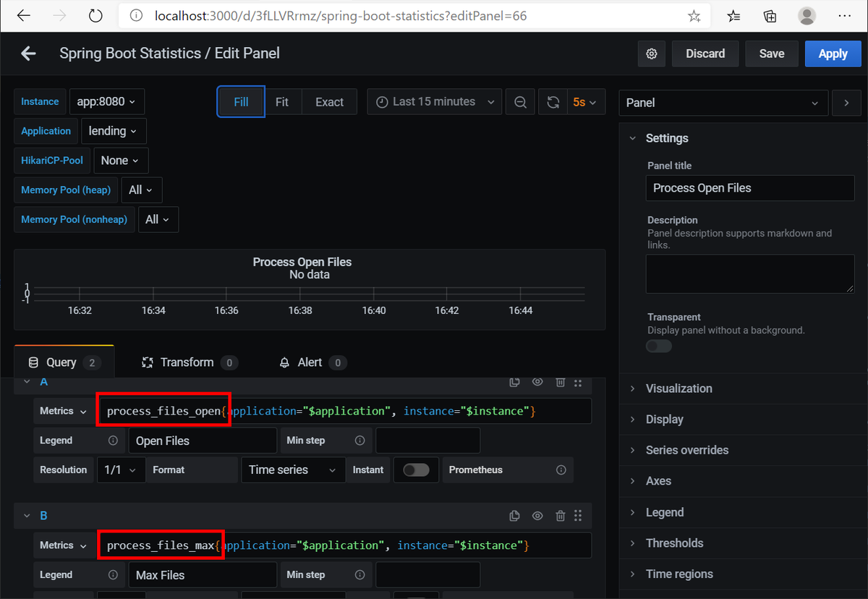The height and width of the screenshot is (599, 868).
Task: Open query A Metrics browser dropdown
Action: [64, 411]
